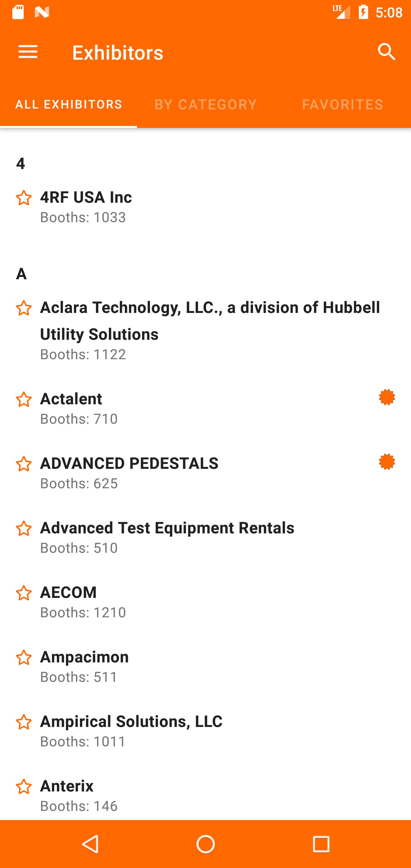Open the Anterix exhibitor listing
Image resolution: width=411 pixels, height=868 pixels.
pos(202,795)
